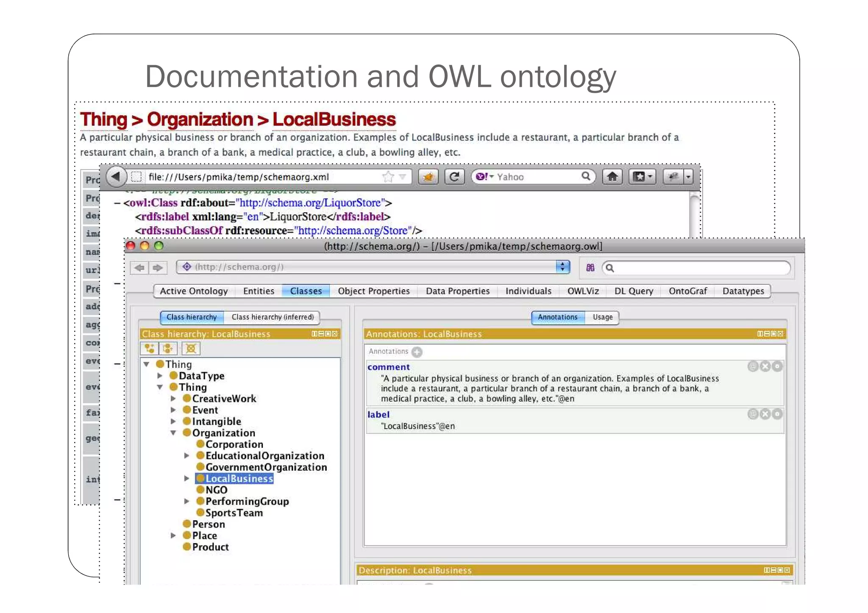Go to the browser home page

(x=612, y=177)
